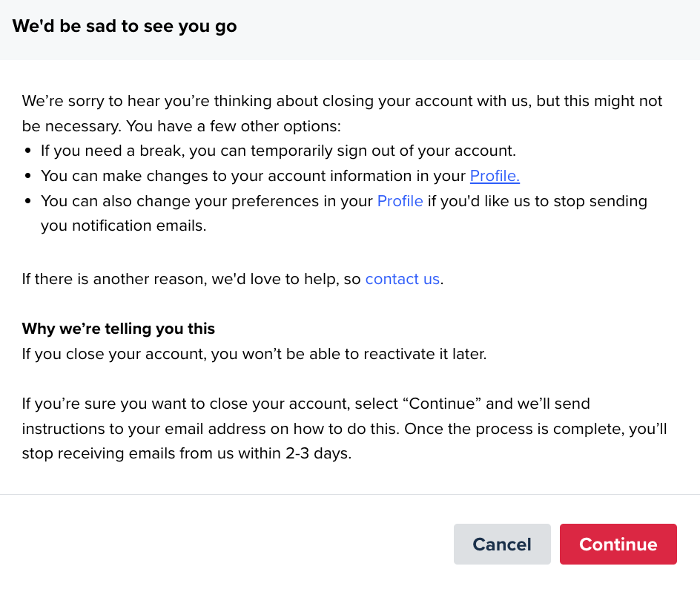Click the "If there is another reason" sentence
Screen dimensions: 700x592
coord(233,279)
